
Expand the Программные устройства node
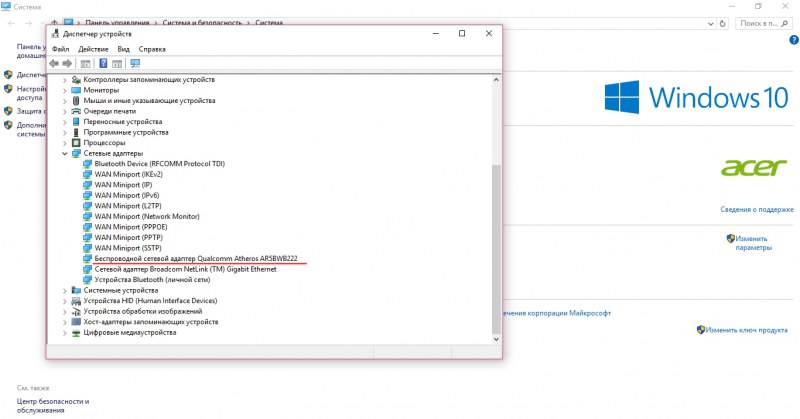[65, 133]
